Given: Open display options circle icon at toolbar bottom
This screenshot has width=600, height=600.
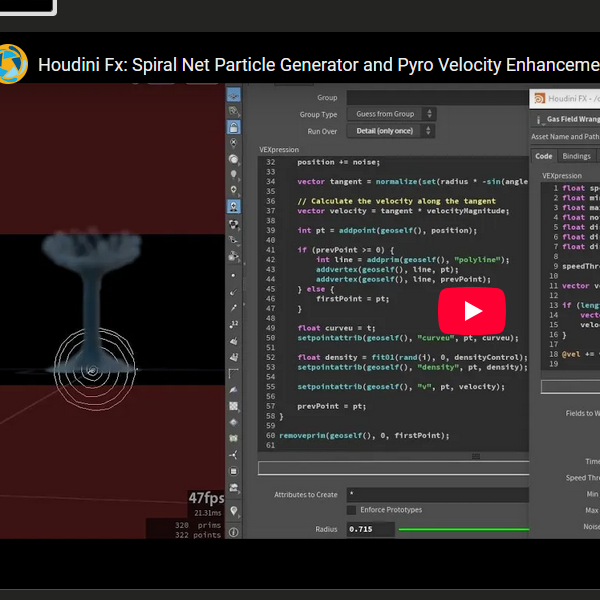Looking at the screenshot, I should [x=233, y=532].
